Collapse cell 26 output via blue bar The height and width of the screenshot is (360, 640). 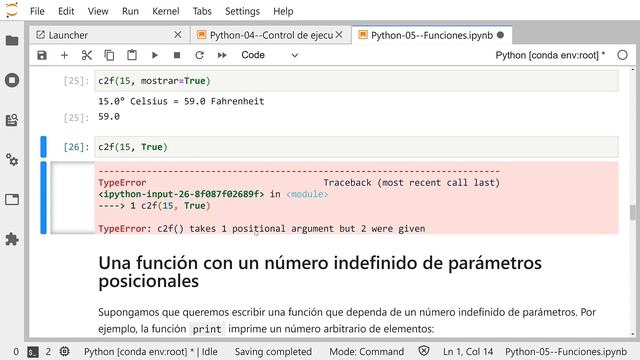43,198
